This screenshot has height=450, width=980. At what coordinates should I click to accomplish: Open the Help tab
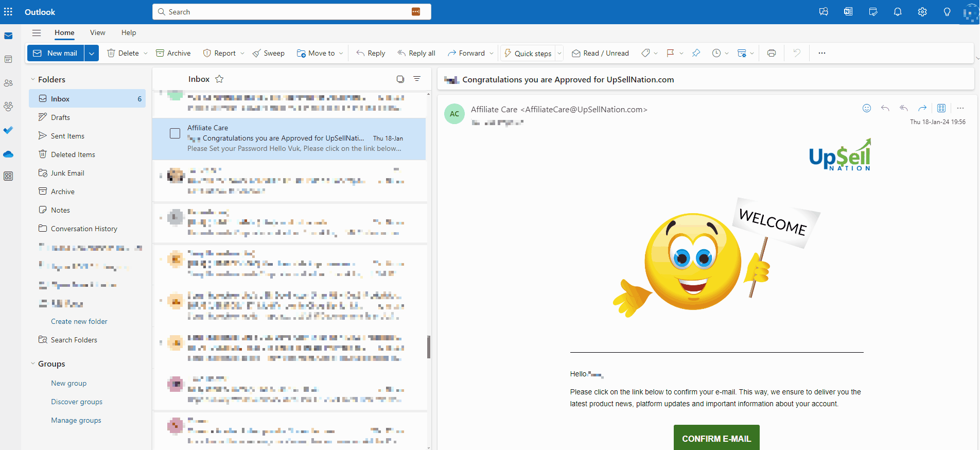point(129,33)
